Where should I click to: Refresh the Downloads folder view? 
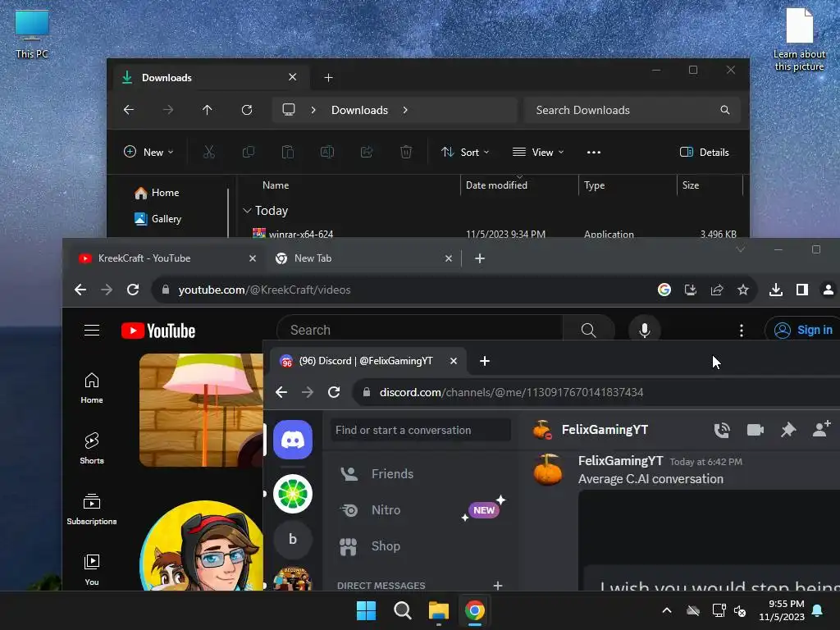pos(246,110)
